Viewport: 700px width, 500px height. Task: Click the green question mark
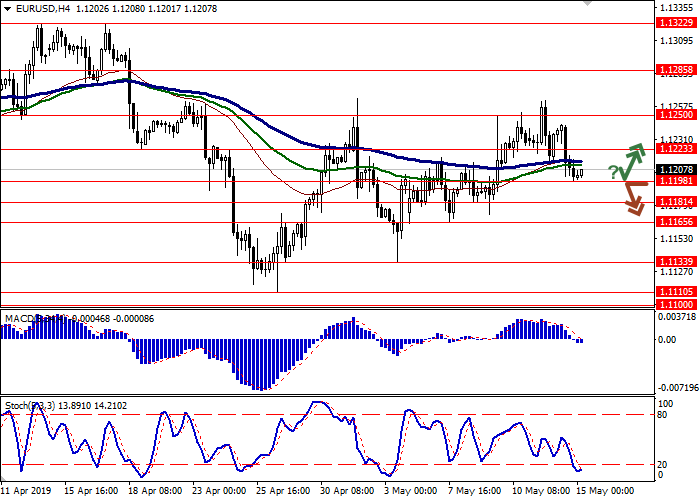click(x=612, y=173)
